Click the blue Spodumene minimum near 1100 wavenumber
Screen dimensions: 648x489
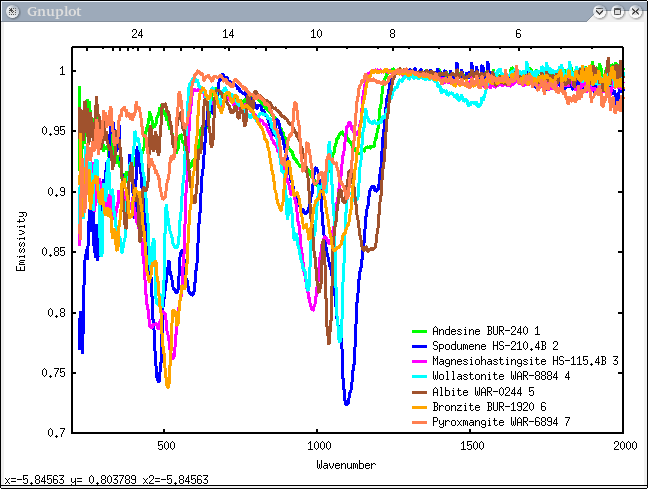coord(346,402)
